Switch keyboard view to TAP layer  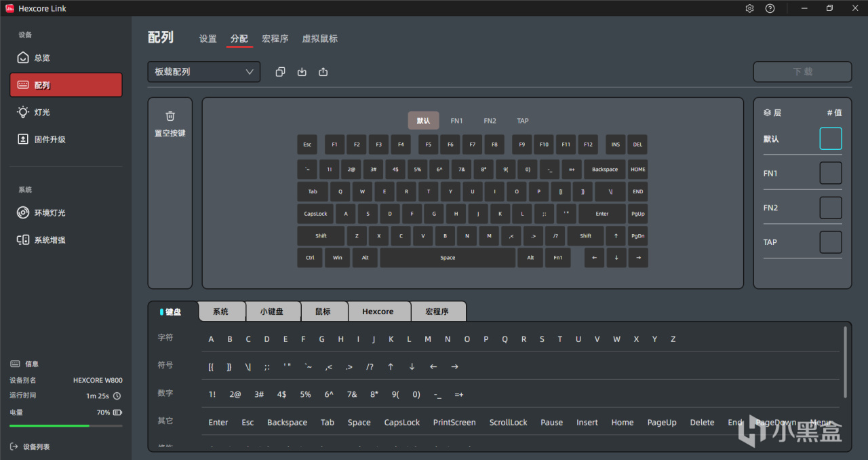[x=523, y=121]
